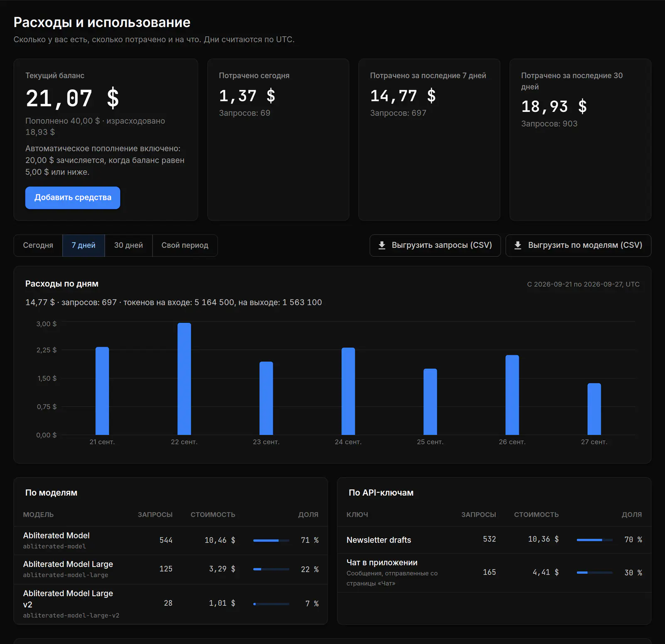Click the "Запросов: 903" count
The width and height of the screenshot is (665, 644).
coord(549,124)
